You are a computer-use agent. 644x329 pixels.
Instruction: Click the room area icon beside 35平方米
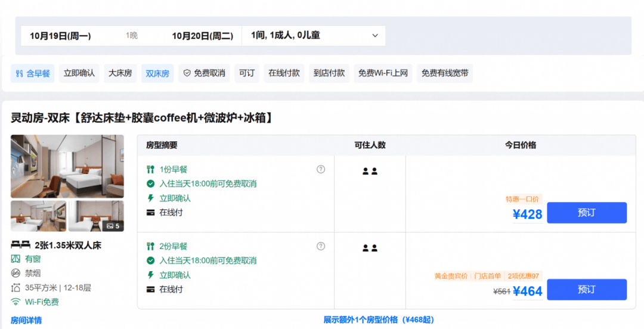[x=16, y=287]
